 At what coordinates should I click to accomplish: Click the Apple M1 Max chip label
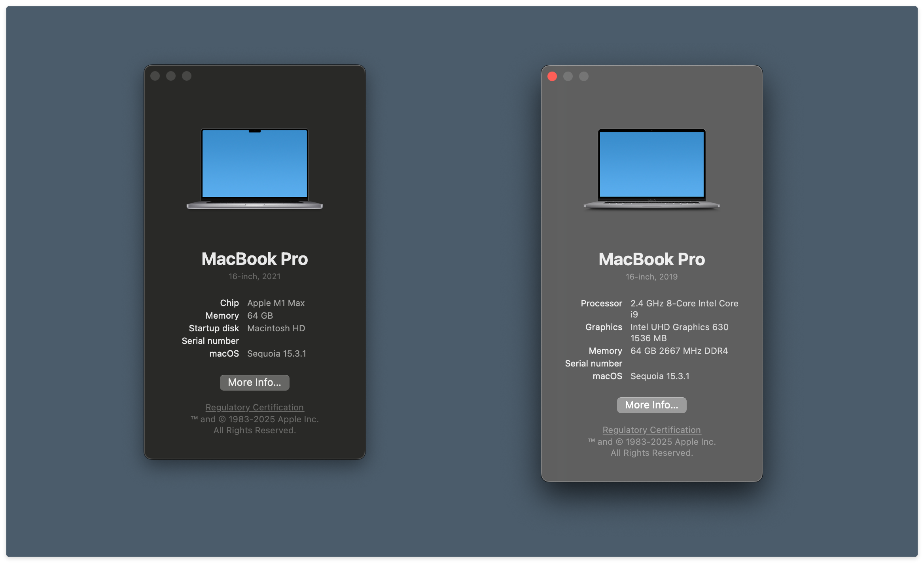click(276, 303)
